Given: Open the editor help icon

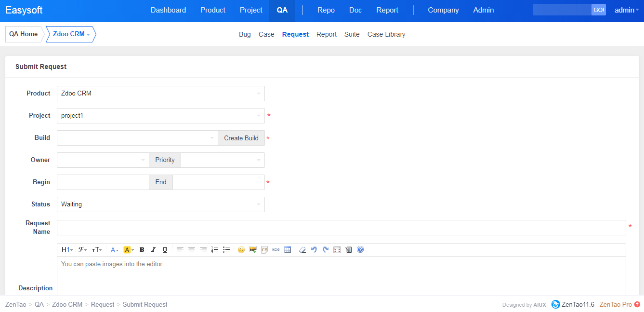Looking at the screenshot, I should [x=360, y=250].
